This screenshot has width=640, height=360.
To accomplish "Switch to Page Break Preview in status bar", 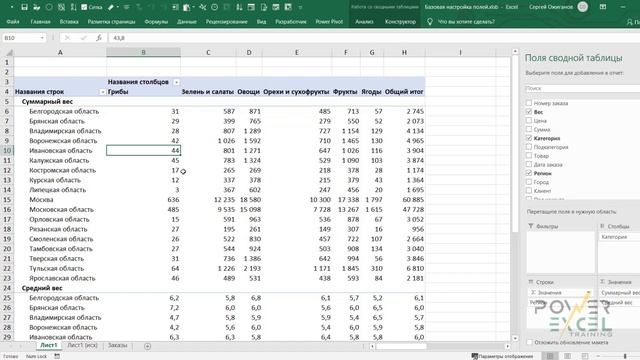I will click(585, 356).
